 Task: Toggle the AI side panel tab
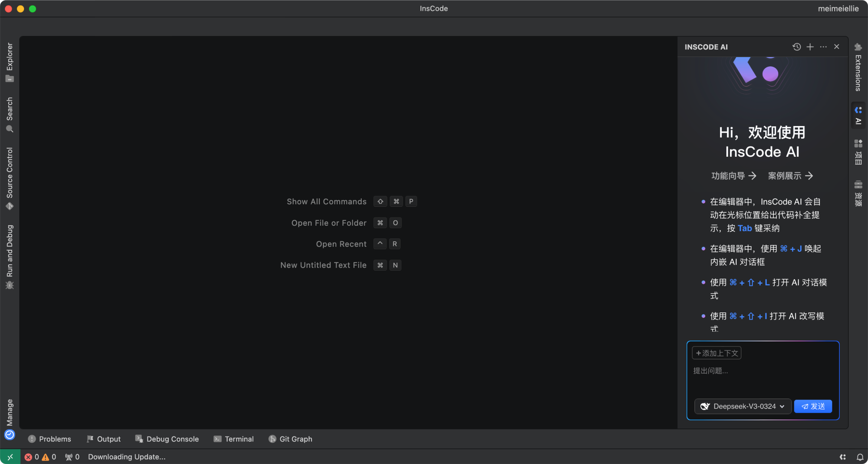pyautogui.click(x=858, y=115)
